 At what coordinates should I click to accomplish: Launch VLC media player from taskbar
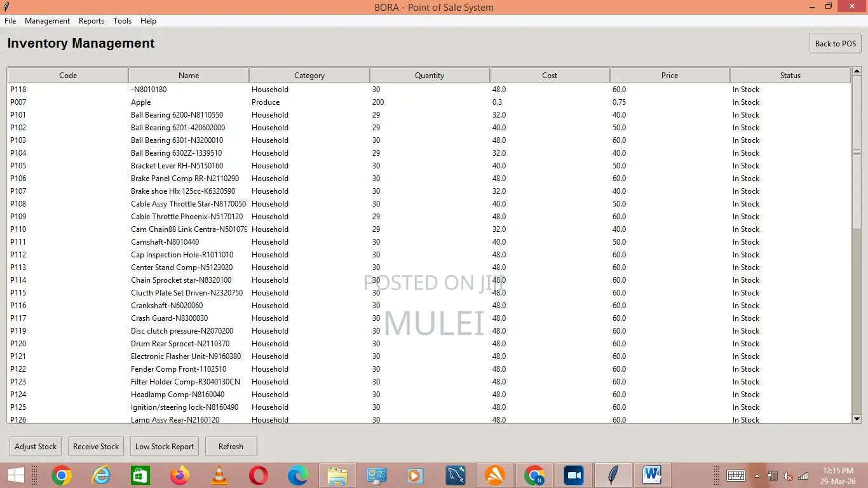coord(219,475)
